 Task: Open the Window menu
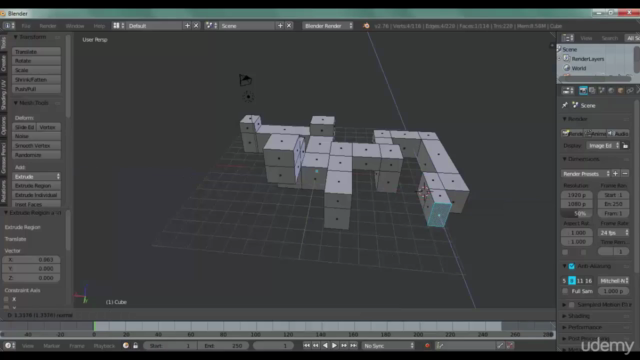(75, 26)
